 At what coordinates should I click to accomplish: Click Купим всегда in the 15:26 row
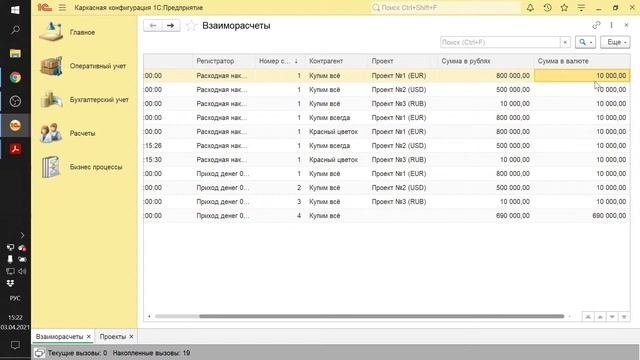(x=329, y=146)
